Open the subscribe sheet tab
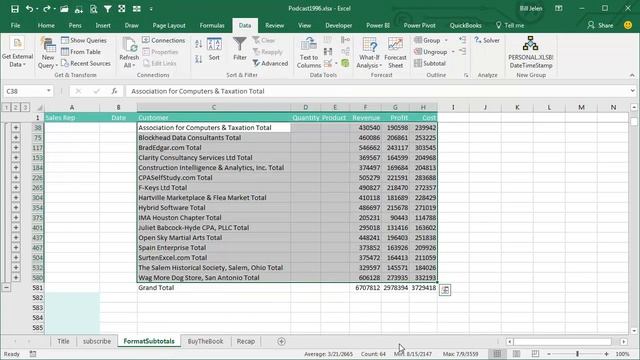This screenshot has width=640, height=360. tap(97, 341)
